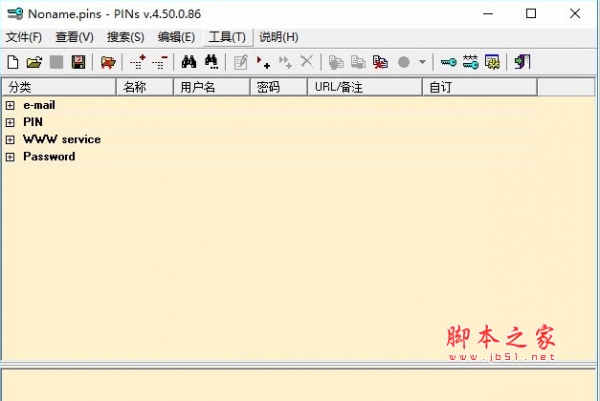This screenshot has height=401, width=600.
Task: Open the 说明(H) menu
Action: coord(279,37)
